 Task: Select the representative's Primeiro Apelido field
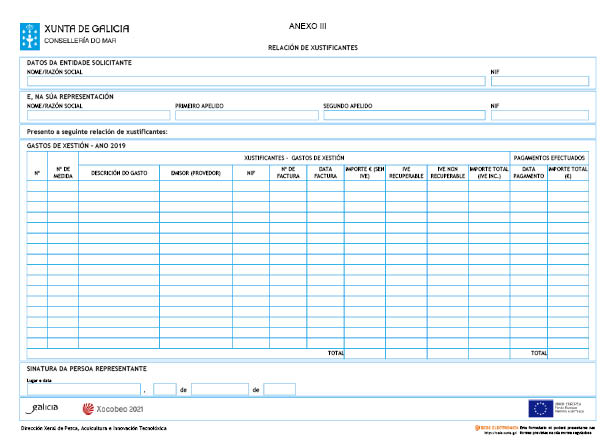point(246,115)
